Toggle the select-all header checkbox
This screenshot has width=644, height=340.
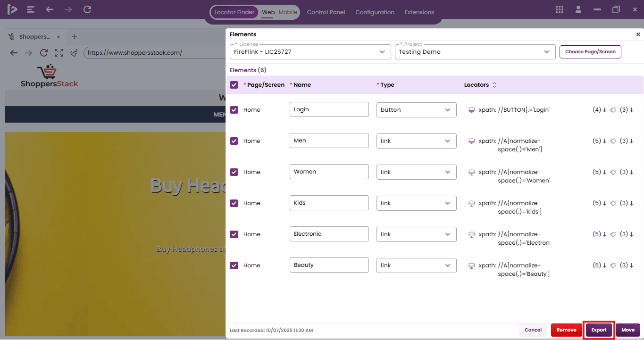click(234, 85)
